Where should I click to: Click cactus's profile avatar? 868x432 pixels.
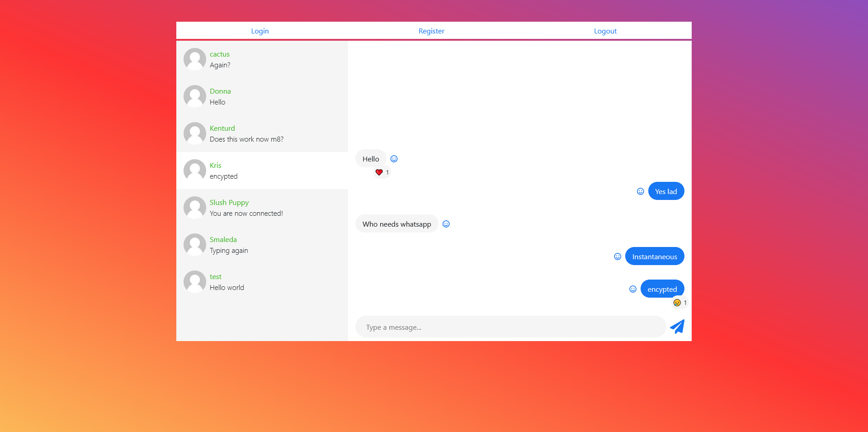point(195,59)
